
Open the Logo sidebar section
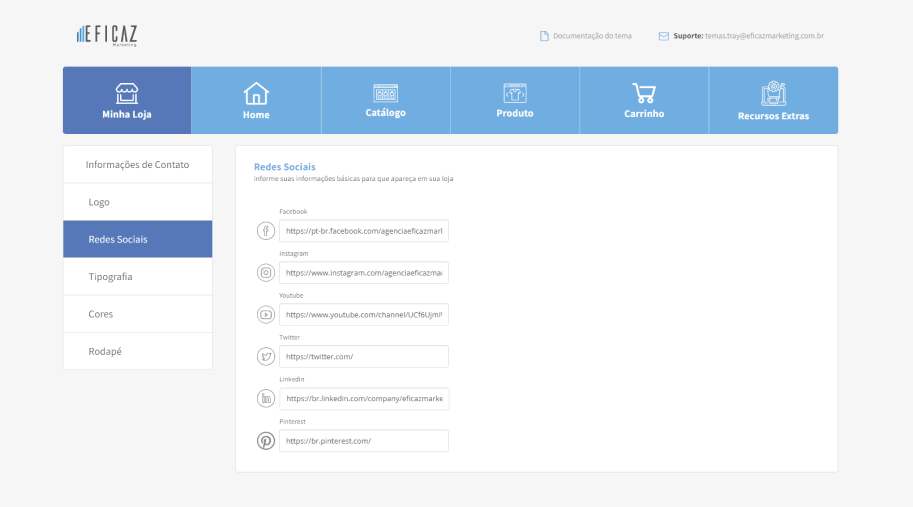(x=137, y=202)
